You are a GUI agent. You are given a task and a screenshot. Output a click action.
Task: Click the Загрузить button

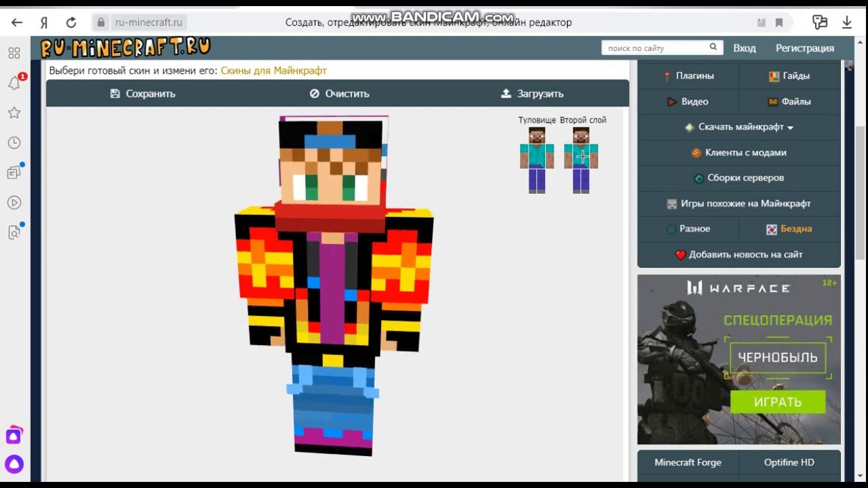[x=532, y=94]
